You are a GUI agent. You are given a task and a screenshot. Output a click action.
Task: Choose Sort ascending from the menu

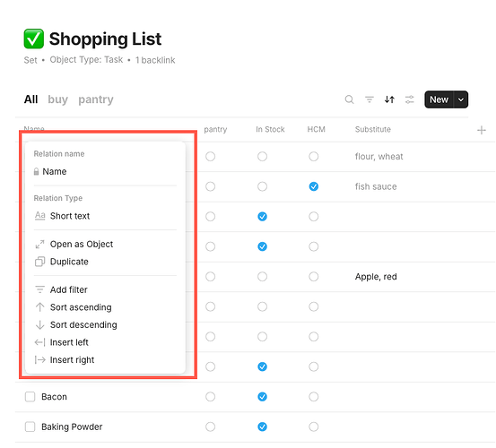click(x=81, y=307)
